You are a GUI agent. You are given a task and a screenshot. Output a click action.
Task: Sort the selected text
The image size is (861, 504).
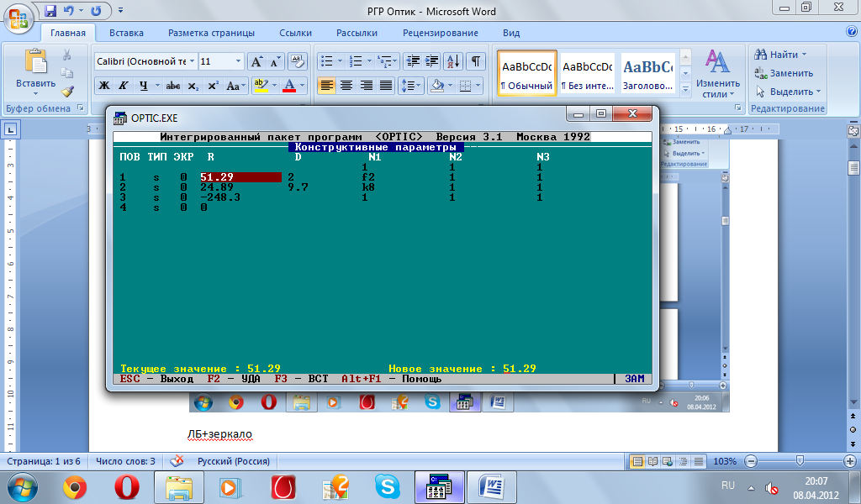point(453,61)
